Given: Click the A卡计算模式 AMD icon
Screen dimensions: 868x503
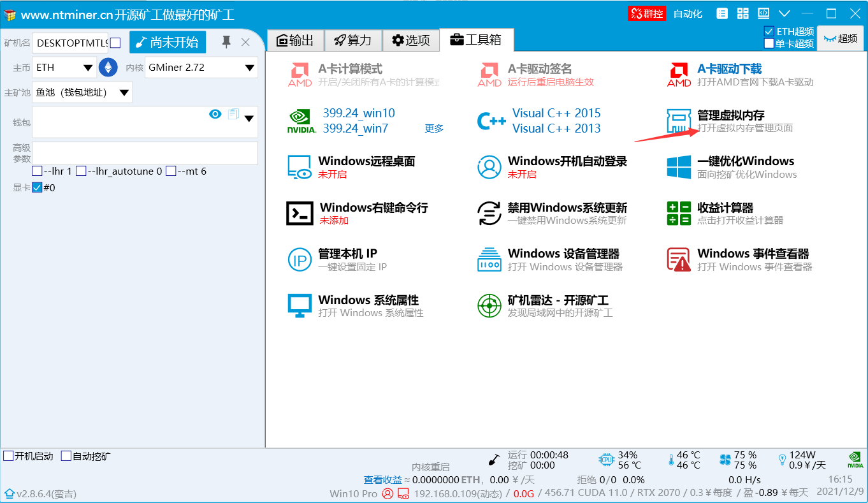Looking at the screenshot, I should [300, 75].
